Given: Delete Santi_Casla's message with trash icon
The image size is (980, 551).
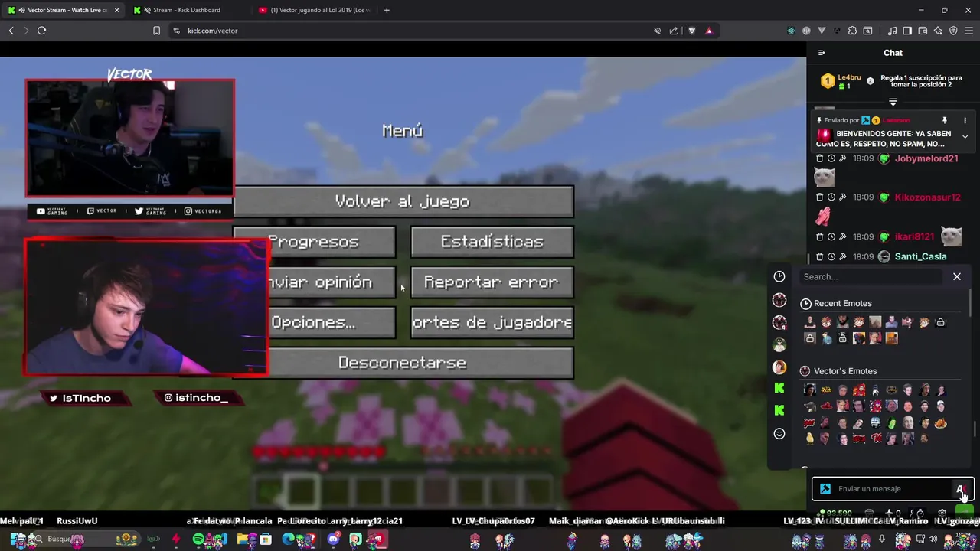Looking at the screenshot, I should (x=819, y=256).
